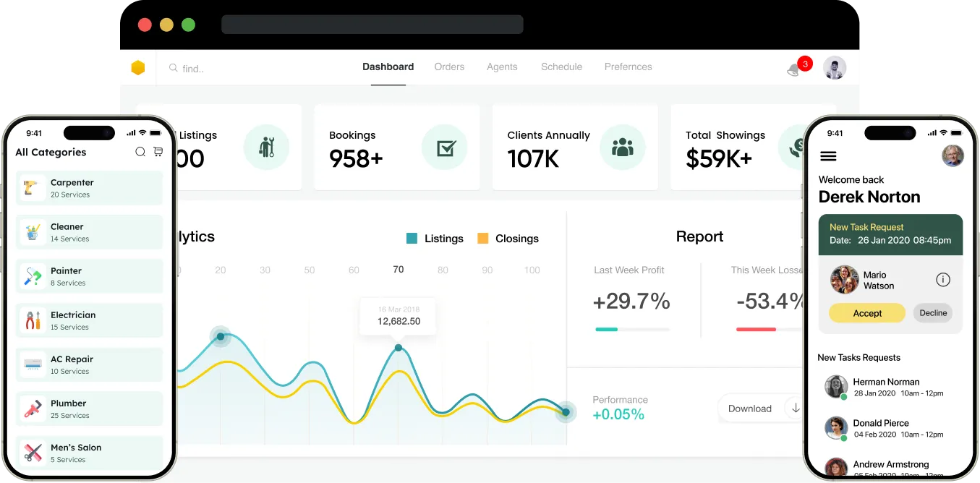Click the Bookings 958+ card

397,148
